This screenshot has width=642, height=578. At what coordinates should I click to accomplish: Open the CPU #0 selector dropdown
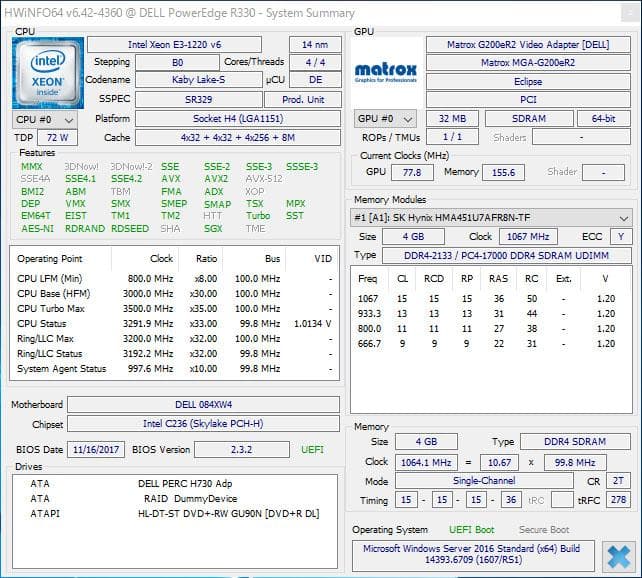45,120
